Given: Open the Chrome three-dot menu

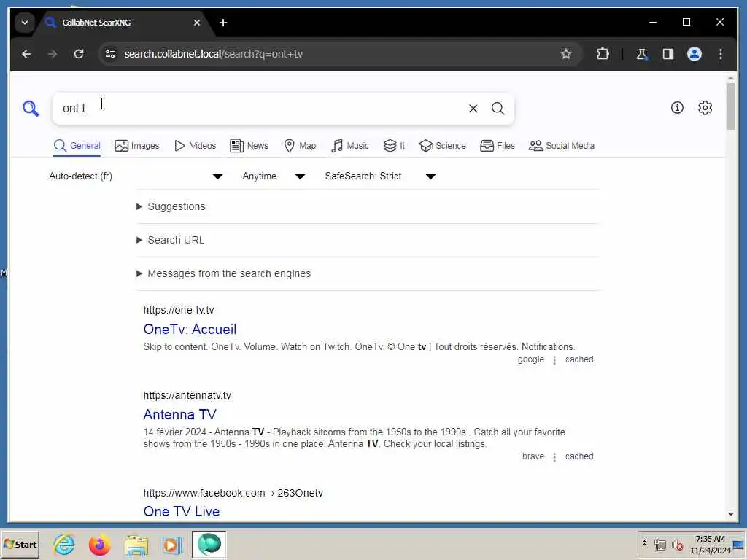Looking at the screenshot, I should 720,54.
